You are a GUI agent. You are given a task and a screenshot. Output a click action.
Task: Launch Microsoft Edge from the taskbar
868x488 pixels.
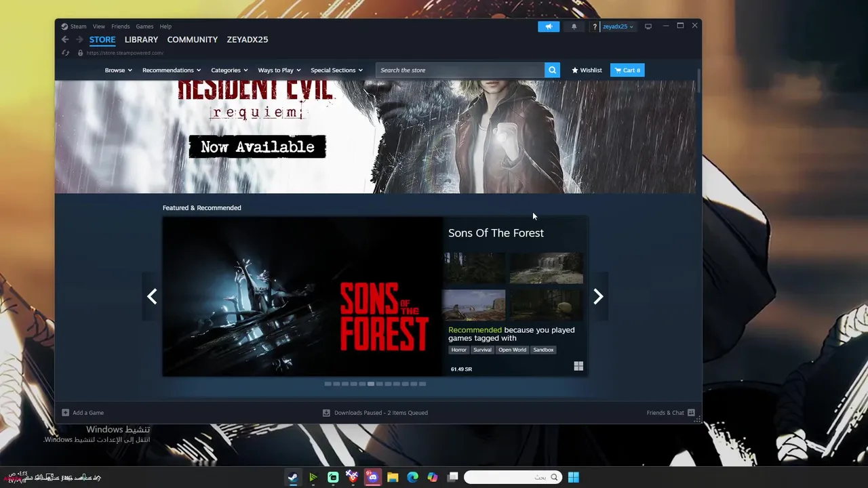point(412,477)
